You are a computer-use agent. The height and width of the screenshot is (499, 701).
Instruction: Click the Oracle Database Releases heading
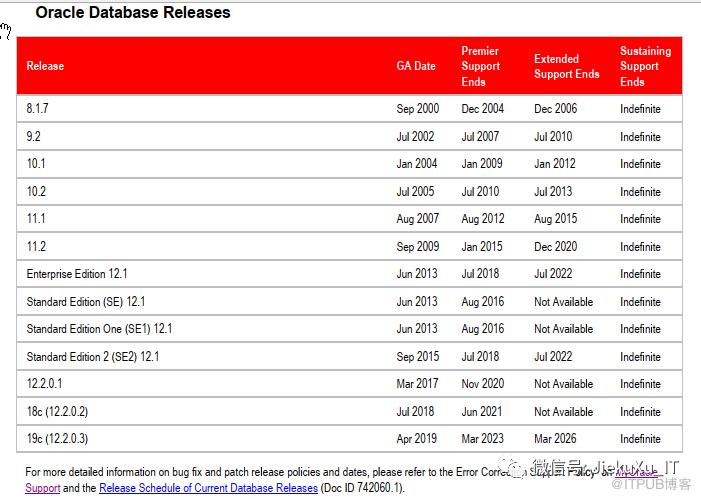tap(133, 13)
